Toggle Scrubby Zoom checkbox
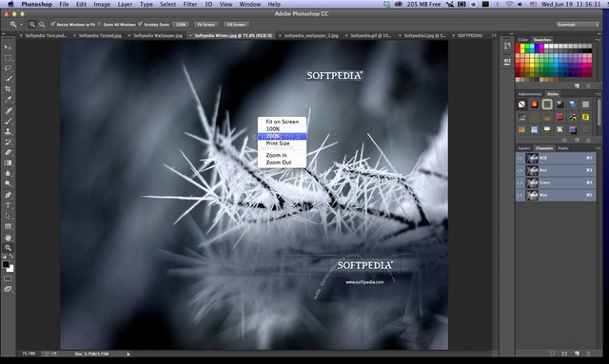 pos(140,24)
